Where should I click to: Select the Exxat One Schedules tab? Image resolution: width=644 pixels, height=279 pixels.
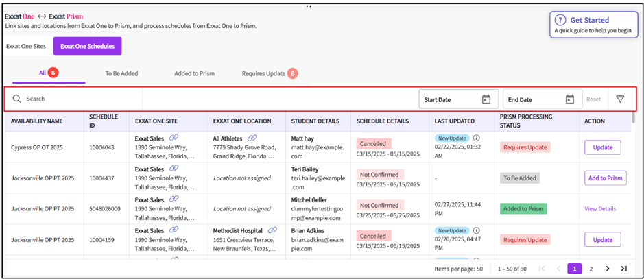(88, 47)
